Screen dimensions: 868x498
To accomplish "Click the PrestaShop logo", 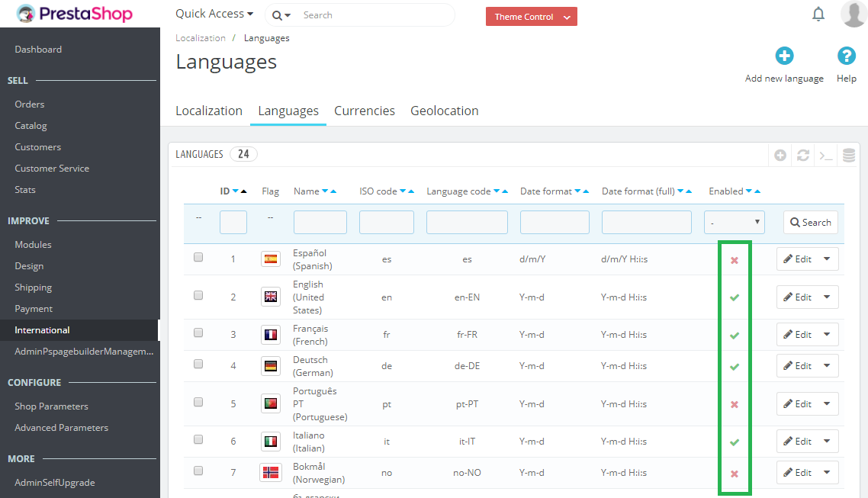I will (74, 14).
